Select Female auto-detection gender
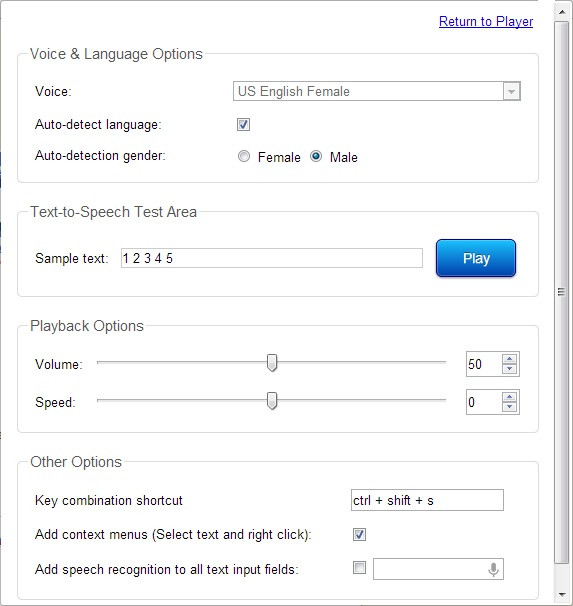Viewport: 573px width, 606px height. click(244, 157)
